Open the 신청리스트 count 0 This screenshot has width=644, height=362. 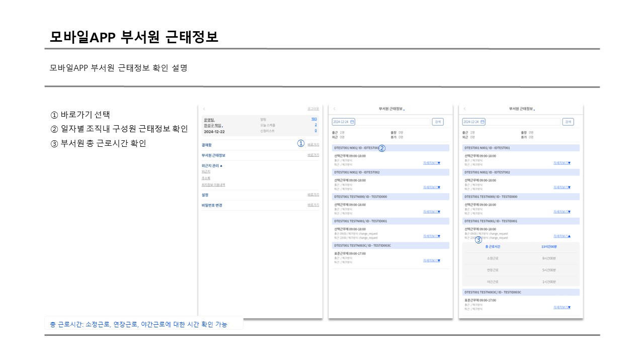[x=315, y=130]
